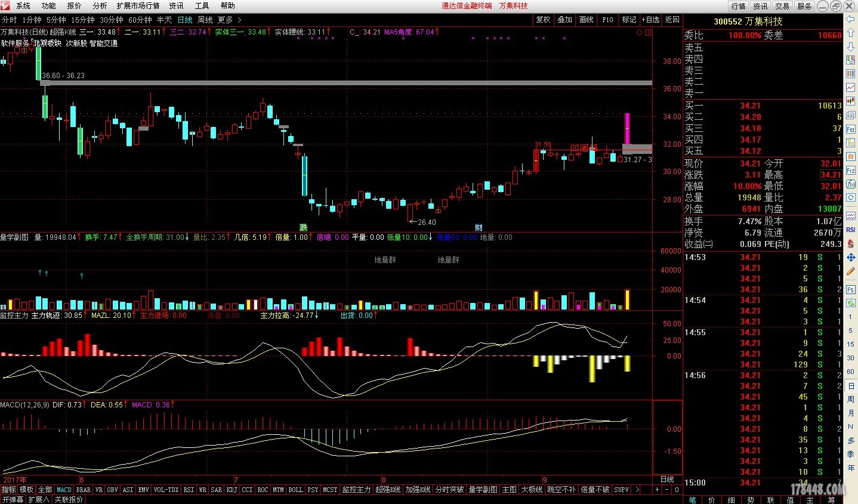
Task: Open the 报价 menu
Action: pyautogui.click(x=75, y=5)
